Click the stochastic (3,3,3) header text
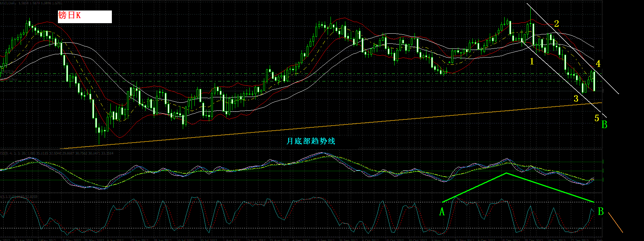Viewport: 644px width, 241px height. click(x=19, y=197)
